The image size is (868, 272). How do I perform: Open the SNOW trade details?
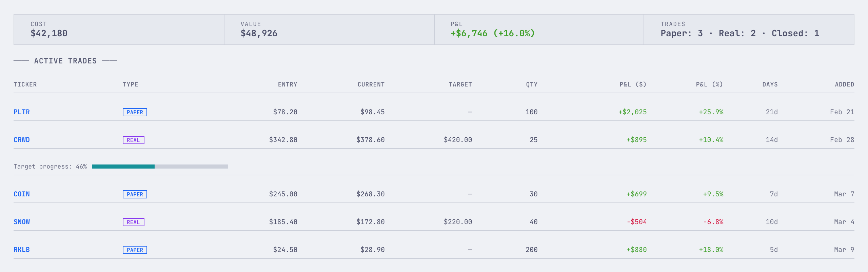click(x=21, y=222)
